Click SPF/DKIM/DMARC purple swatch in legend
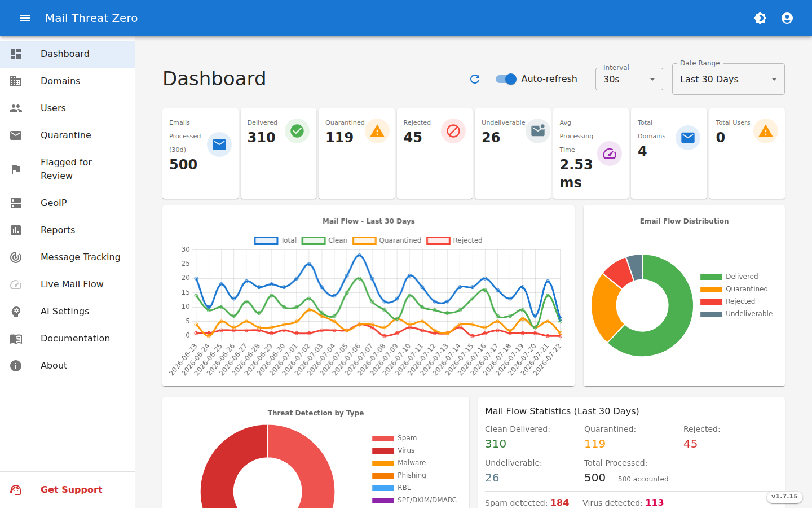 383,500
